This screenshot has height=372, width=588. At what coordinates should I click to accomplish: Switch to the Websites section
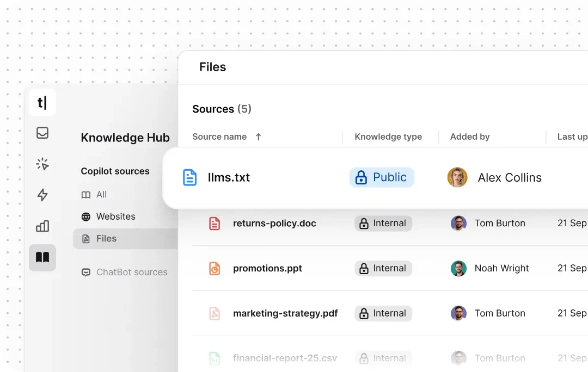tap(115, 216)
